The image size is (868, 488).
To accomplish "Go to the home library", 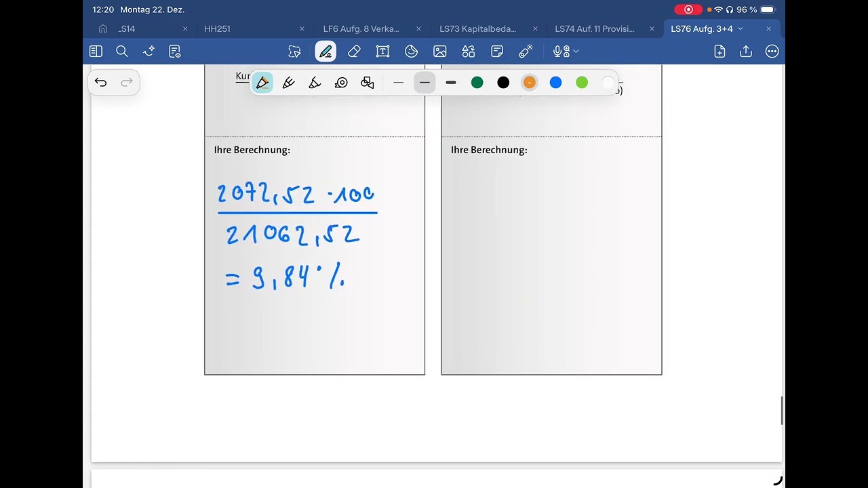I will [x=103, y=28].
